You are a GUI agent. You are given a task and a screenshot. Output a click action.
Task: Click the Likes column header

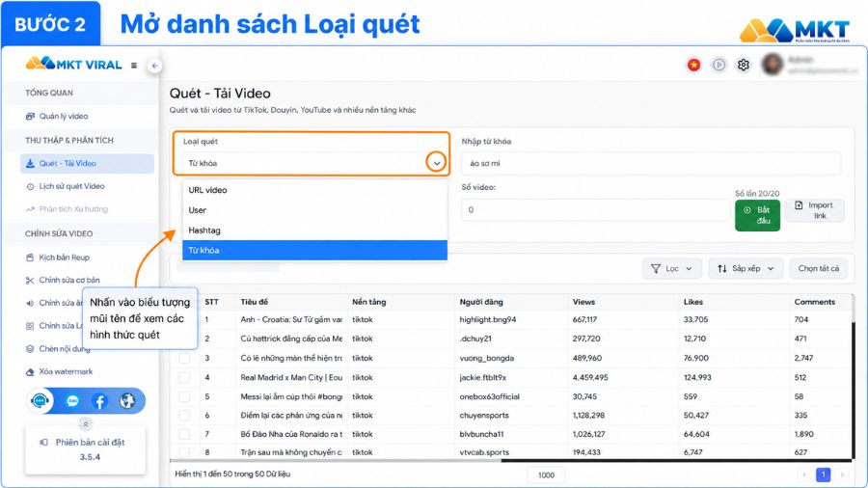click(693, 302)
